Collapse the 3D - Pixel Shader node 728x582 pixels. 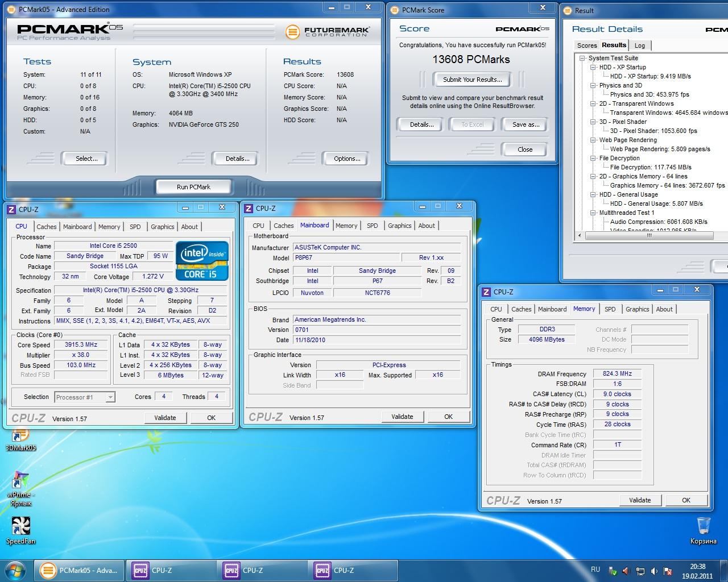[593, 122]
